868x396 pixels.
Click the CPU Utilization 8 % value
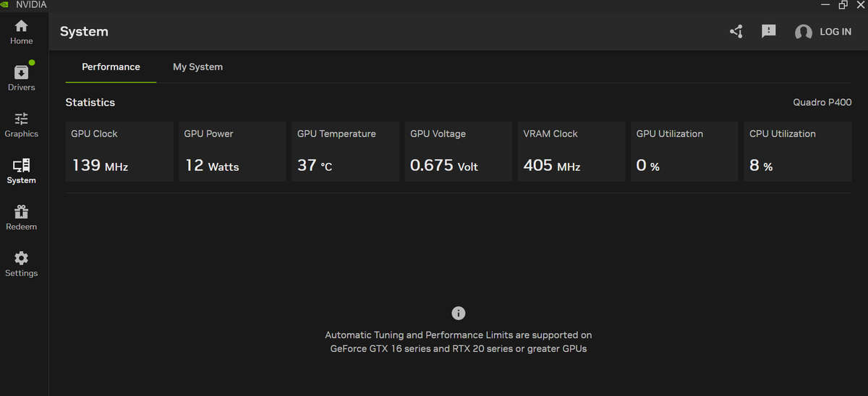coord(761,166)
